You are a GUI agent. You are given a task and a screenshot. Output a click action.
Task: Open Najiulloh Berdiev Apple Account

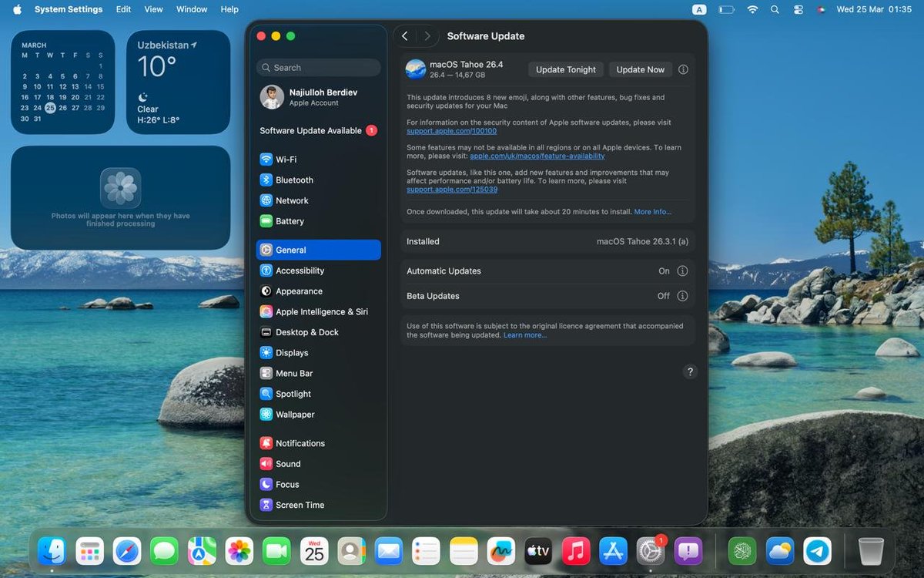[x=318, y=97]
